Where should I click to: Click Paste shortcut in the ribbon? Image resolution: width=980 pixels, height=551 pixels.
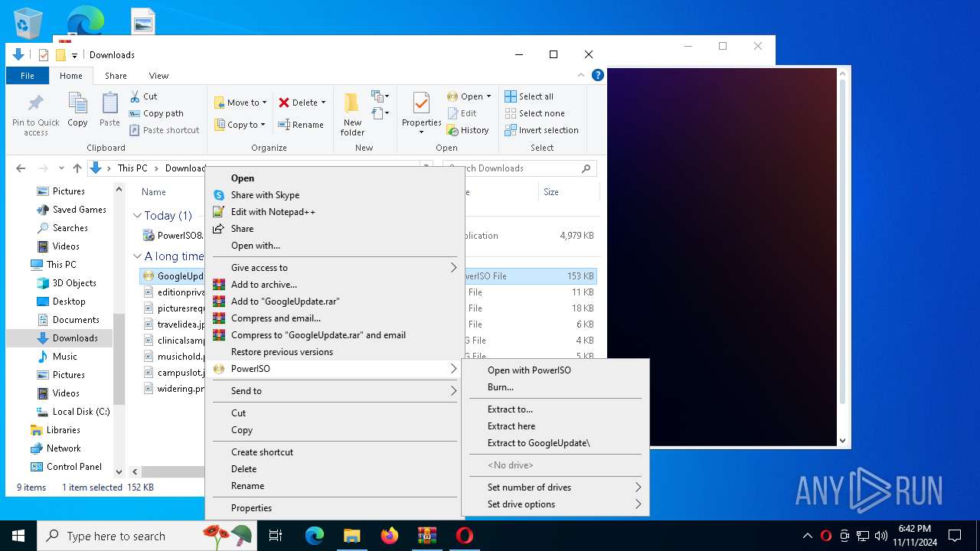(164, 130)
